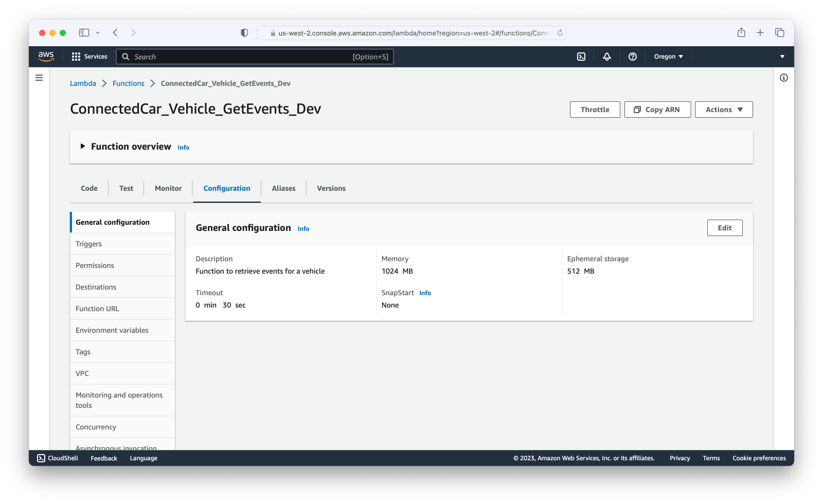
Task: Reload the page with the refresh icon
Action: coord(560,33)
